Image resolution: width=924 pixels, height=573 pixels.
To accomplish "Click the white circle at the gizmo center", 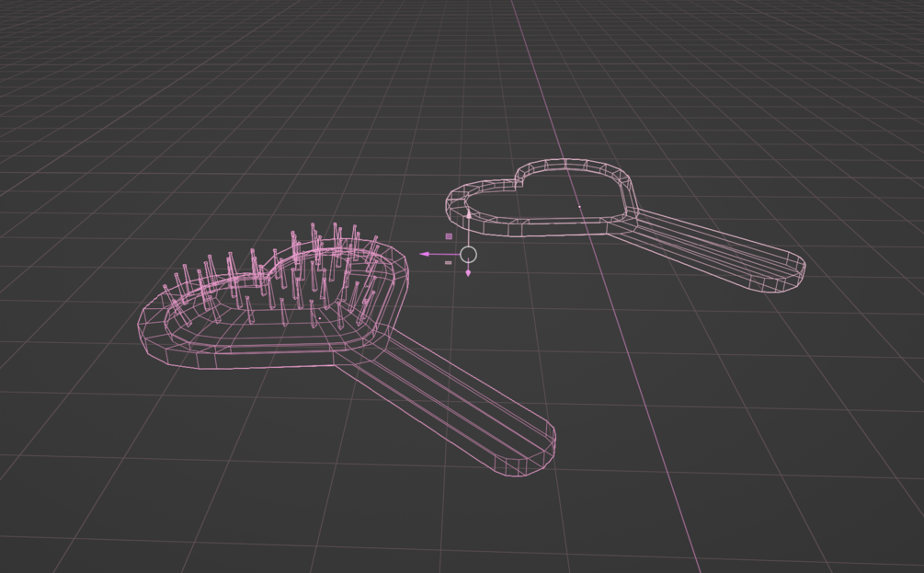I will tap(468, 255).
